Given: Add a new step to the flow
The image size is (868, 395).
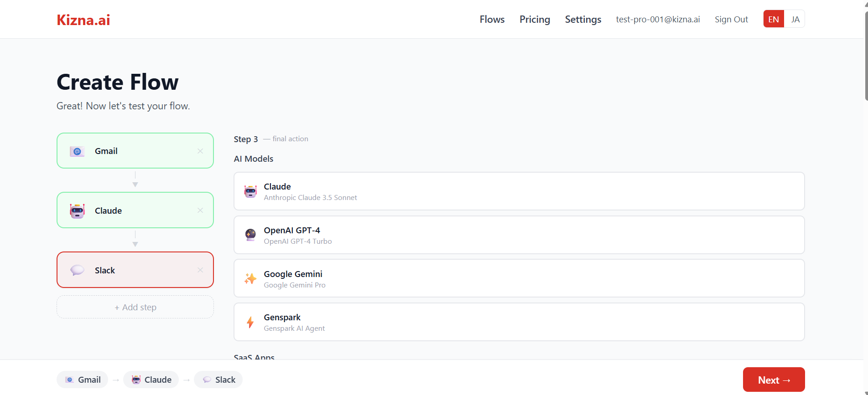Looking at the screenshot, I should coord(135,307).
